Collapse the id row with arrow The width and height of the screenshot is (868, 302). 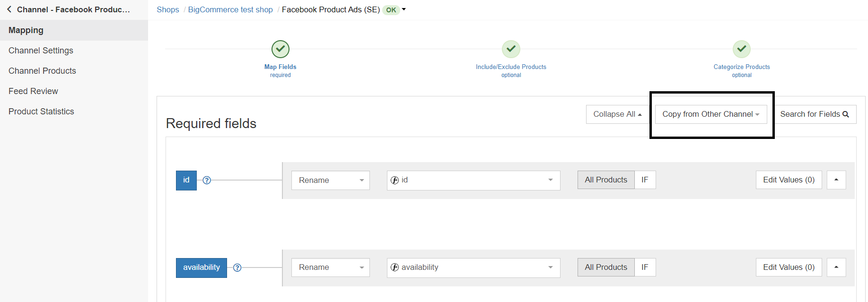coord(836,180)
